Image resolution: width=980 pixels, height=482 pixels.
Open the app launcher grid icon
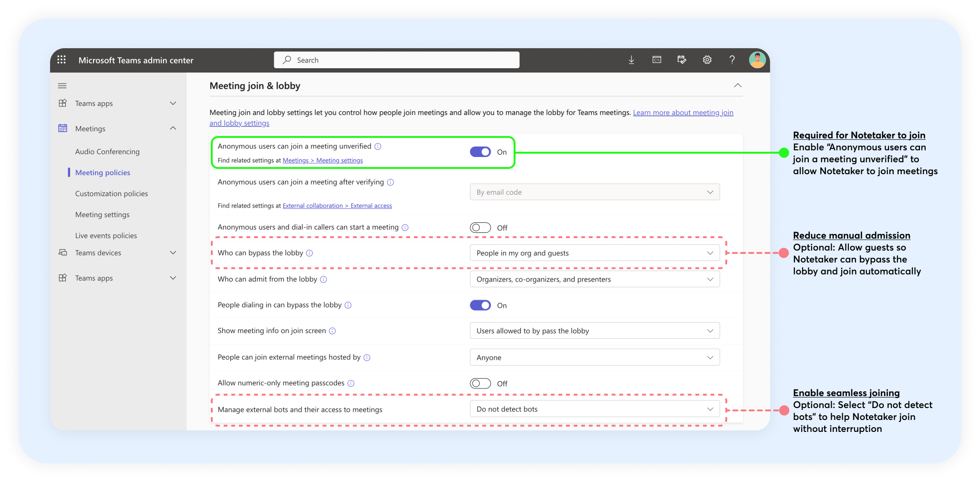[x=62, y=60]
